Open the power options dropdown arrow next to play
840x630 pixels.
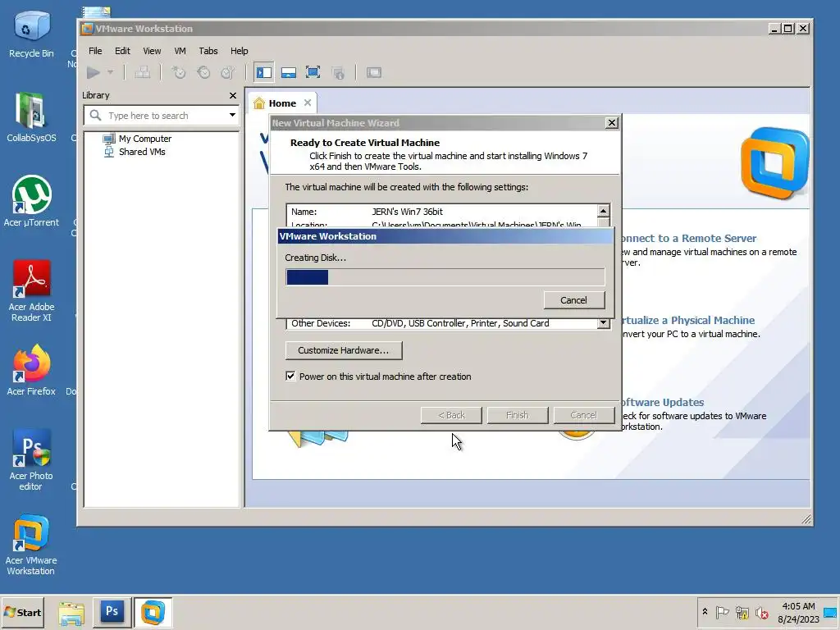111,72
